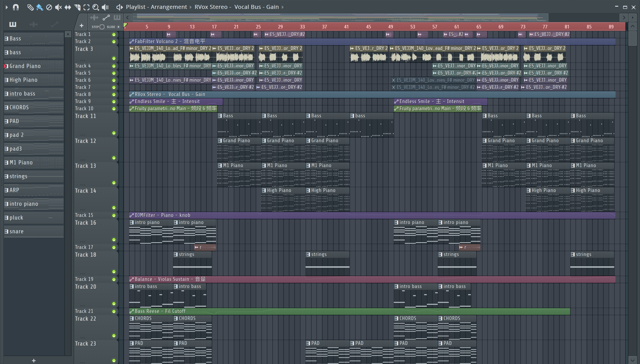Select Bass Reese Fil Cutoff automation clip
Screen dimensions: 640x364
(x=350, y=311)
